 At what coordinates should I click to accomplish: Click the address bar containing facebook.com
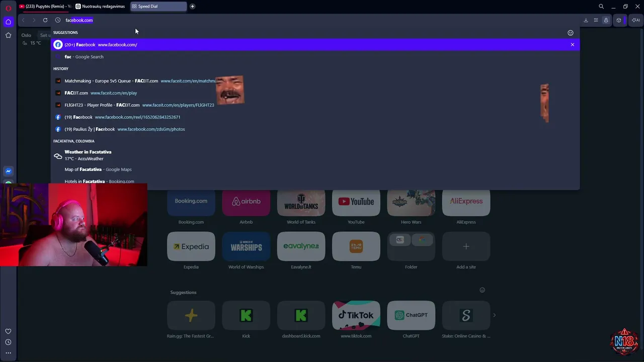point(316,20)
